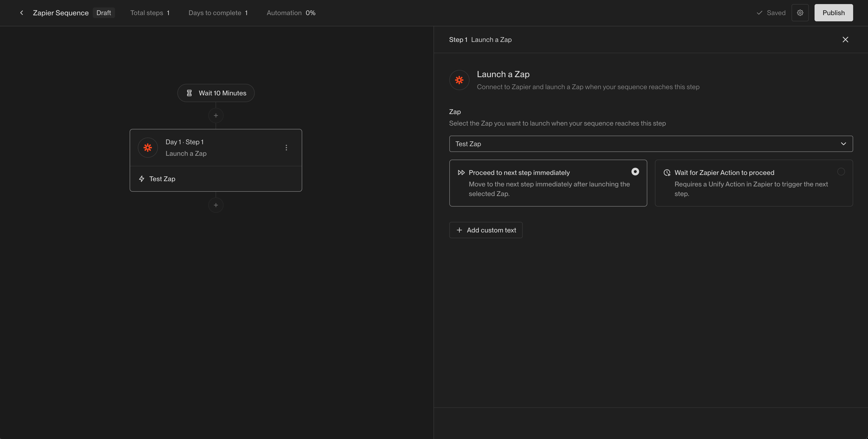Click the clock icon on Wait for Zapier Action

[667, 172]
